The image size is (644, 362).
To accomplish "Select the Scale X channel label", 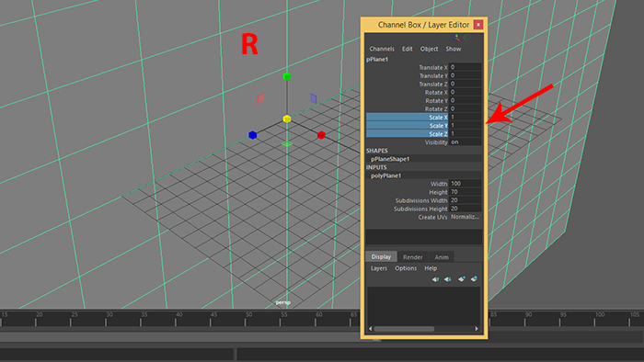I will tap(438, 118).
